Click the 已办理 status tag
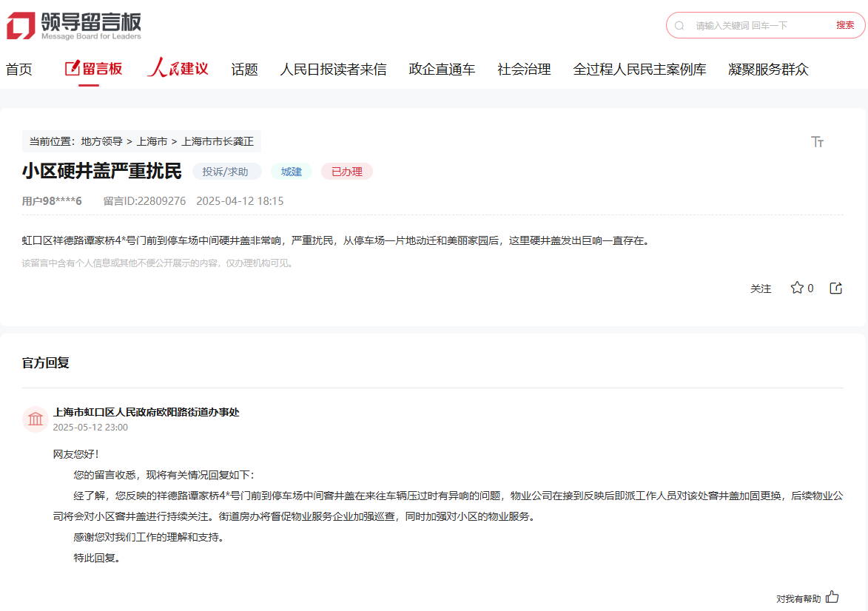868x611 pixels. tap(346, 172)
